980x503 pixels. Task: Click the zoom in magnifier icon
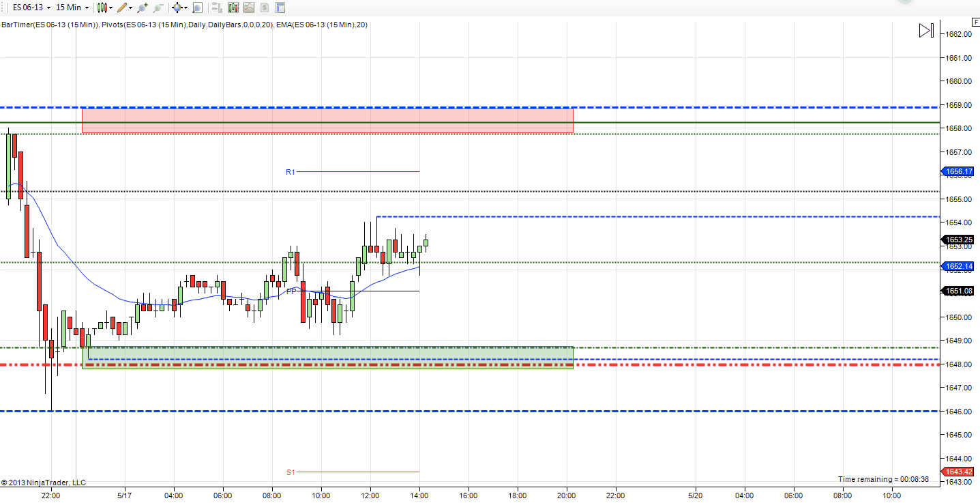(142, 8)
